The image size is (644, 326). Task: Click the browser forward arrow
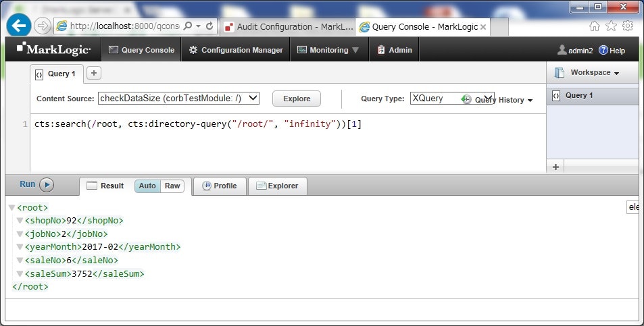[42, 26]
